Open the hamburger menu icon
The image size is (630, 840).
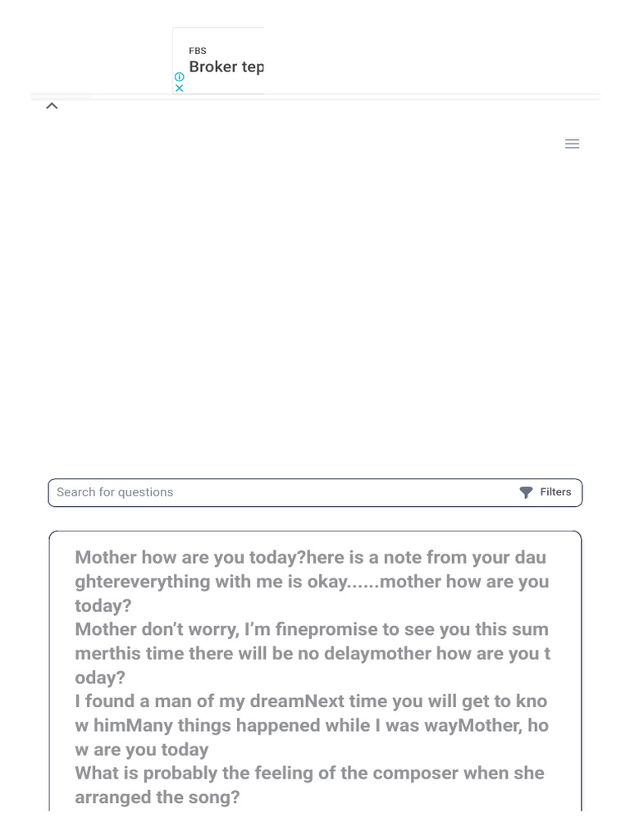click(x=572, y=144)
